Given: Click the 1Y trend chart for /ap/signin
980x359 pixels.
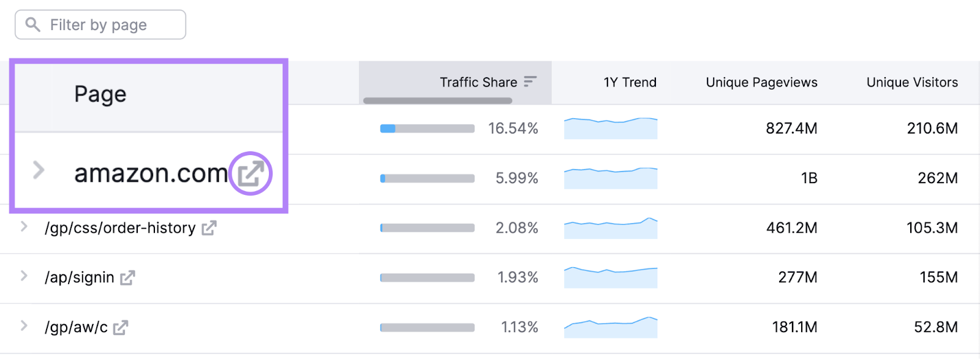Looking at the screenshot, I should [x=611, y=278].
